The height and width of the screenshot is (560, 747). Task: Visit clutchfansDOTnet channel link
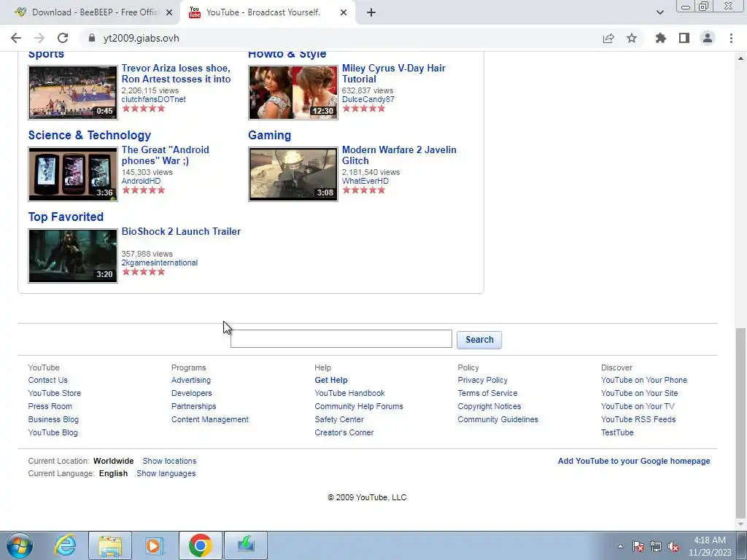pyautogui.click(x=153, y=99)
